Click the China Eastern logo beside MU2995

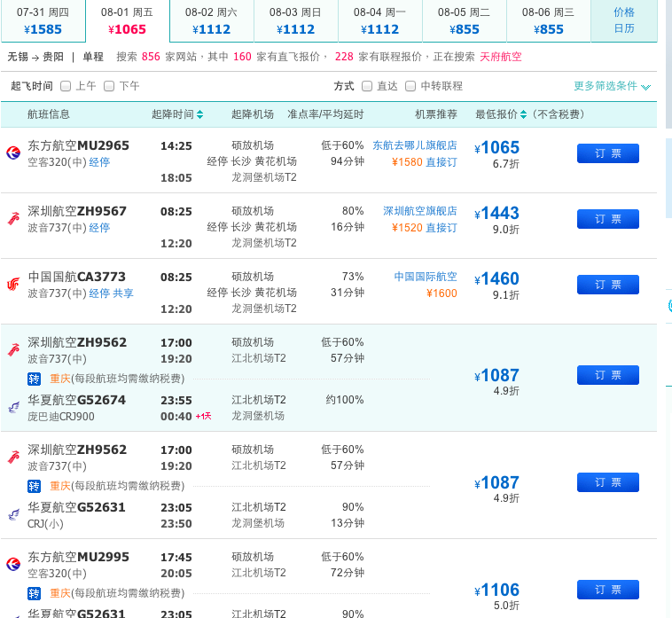pos(13,564)
